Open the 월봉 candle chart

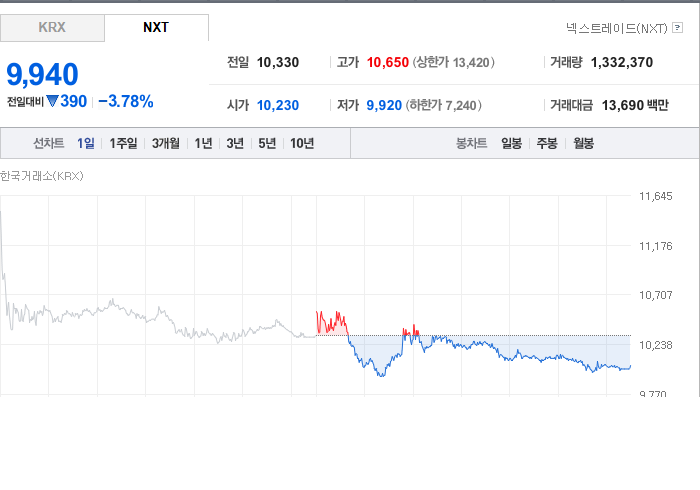(583, 143)
